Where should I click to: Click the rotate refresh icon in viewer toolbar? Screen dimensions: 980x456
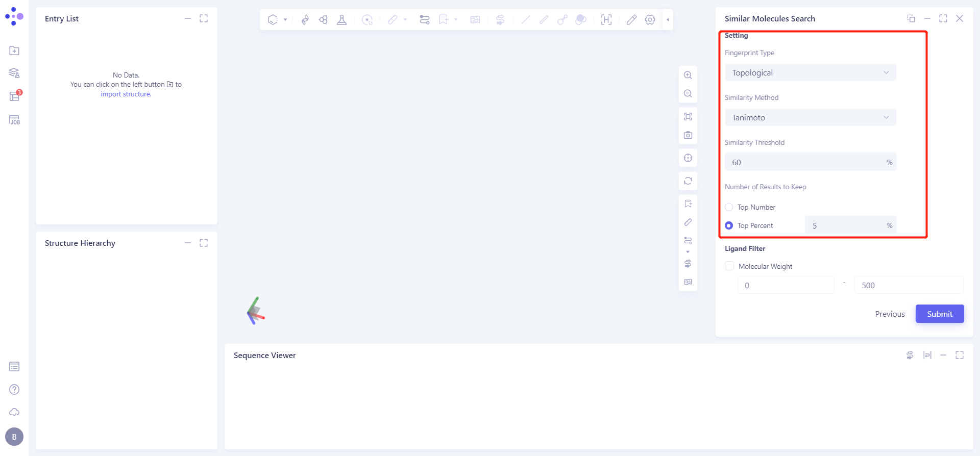tap(688, 181)
